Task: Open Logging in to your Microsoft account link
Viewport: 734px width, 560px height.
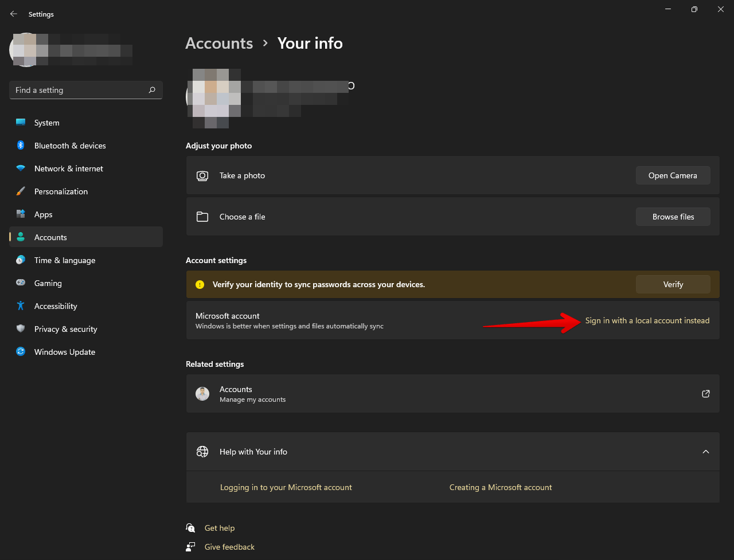Action: point(286,487)
